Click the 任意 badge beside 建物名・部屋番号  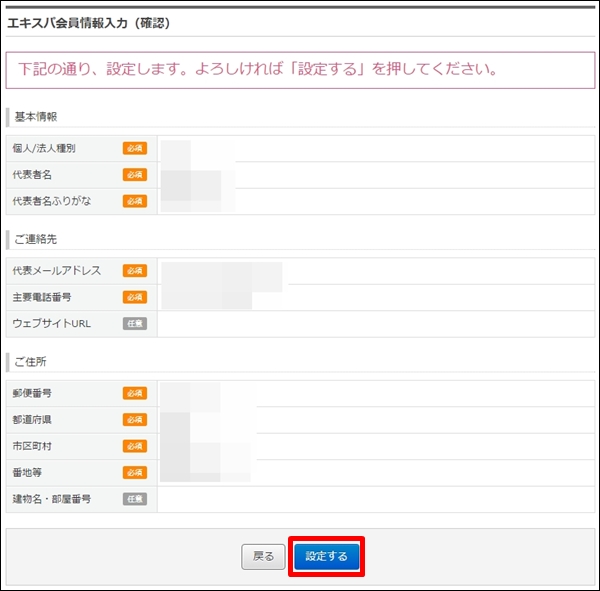(x=135, y=499)
